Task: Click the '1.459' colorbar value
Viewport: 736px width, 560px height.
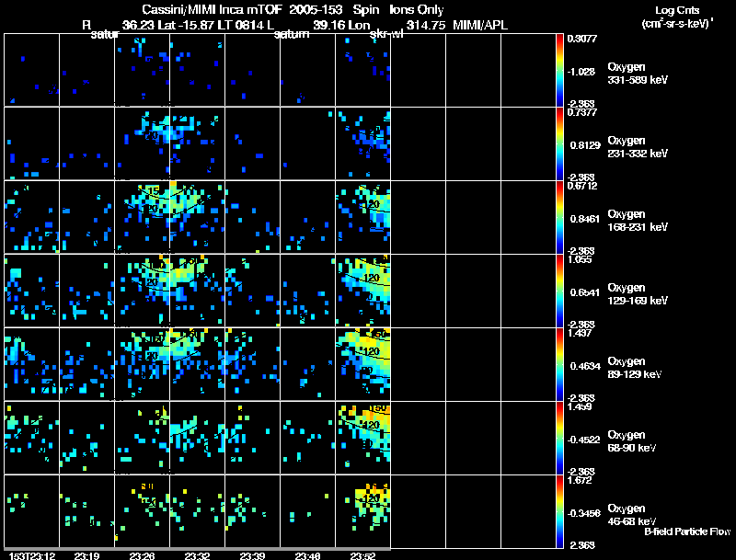Action: (x=580, y=406)
